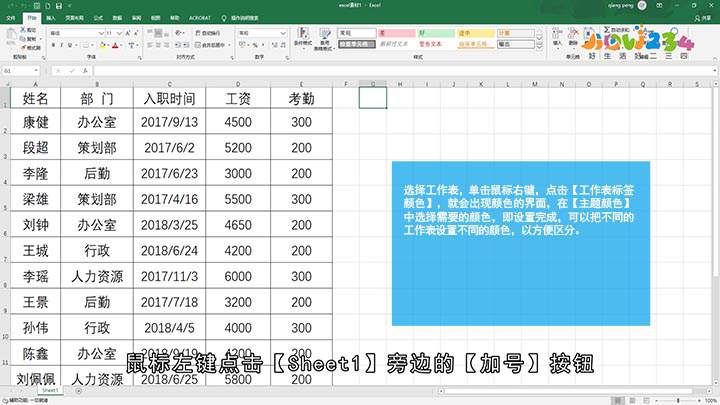The height and width of the screenshot is (405, 720).
Task: Apply the green Good cell style
Action: 436,33
